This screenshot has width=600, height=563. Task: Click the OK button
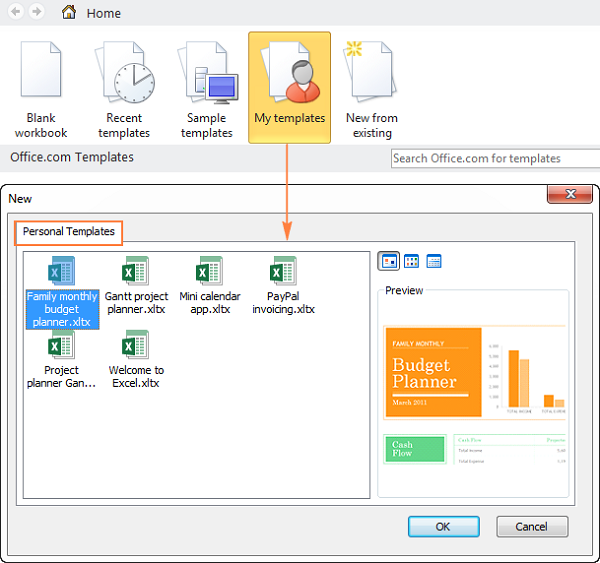(443, 527)
